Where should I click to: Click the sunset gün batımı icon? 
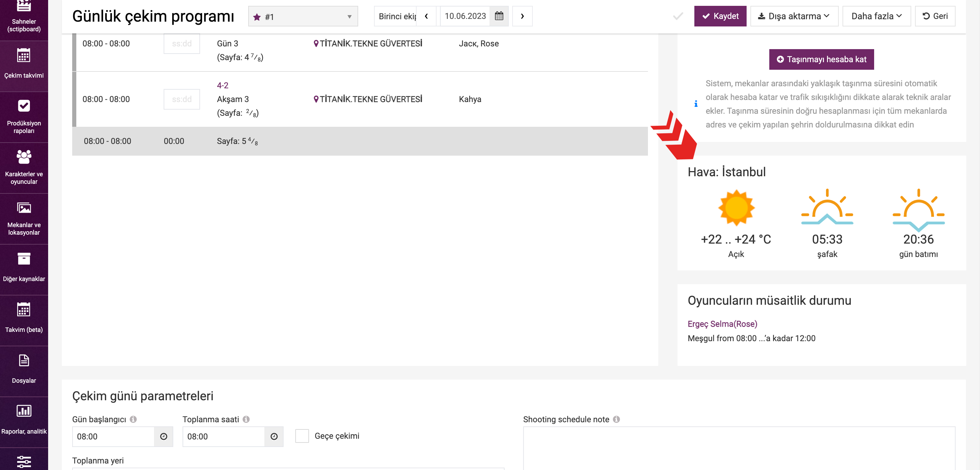click(x=918, y=210)
